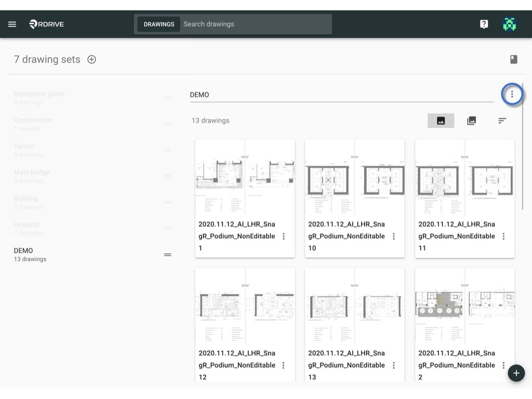This screenshot has width=532, height=399.
Task: Open the hamburger navigation menu
Action: click(12, 24)
